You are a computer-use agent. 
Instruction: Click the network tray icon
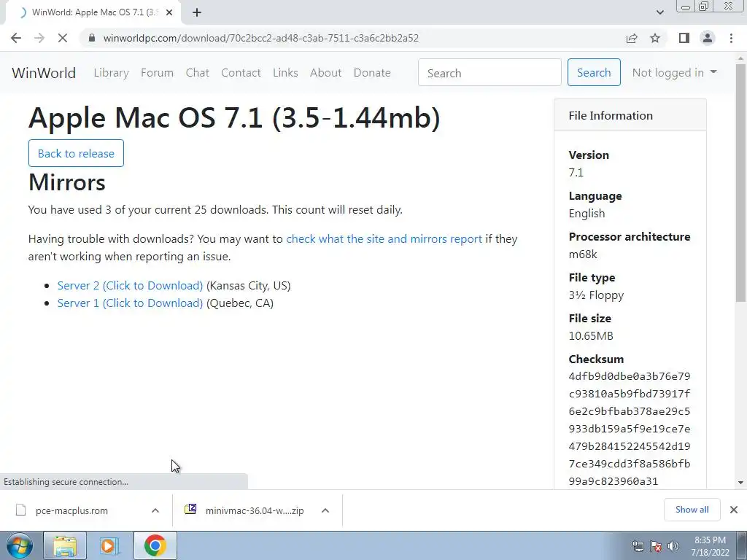638,546
